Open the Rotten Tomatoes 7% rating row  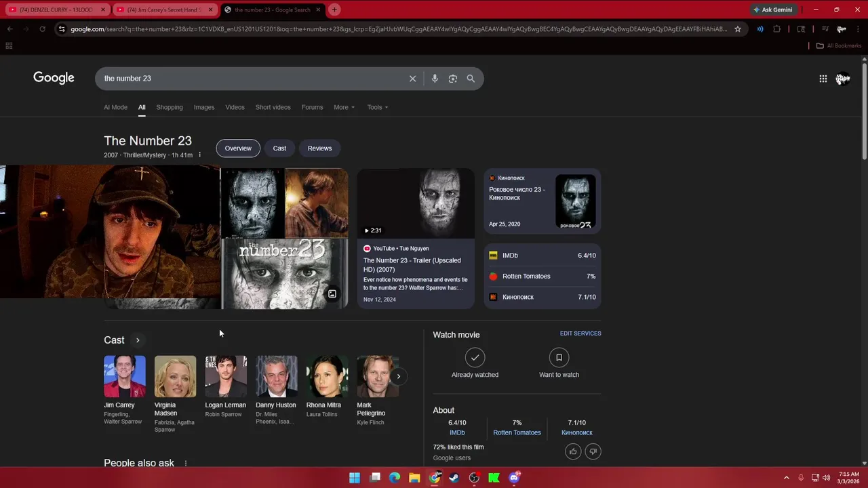(x=542, y=277)
